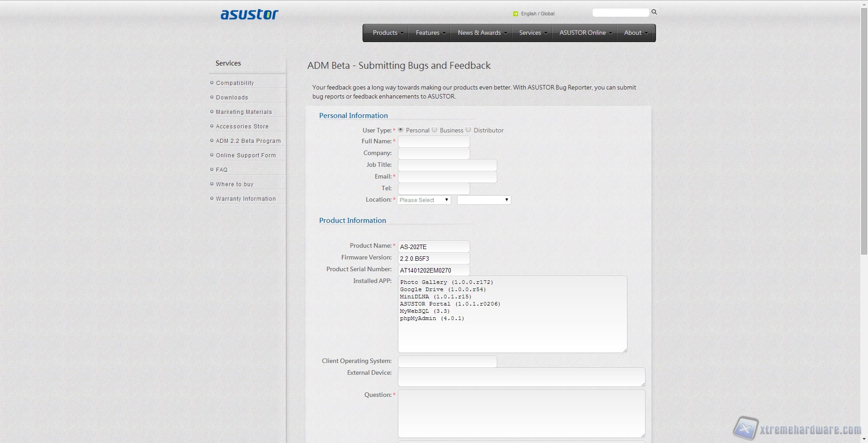The image size is (868, 443).
Task: Go to ADM 2.2 Beta Program
Action: (248, 141)
